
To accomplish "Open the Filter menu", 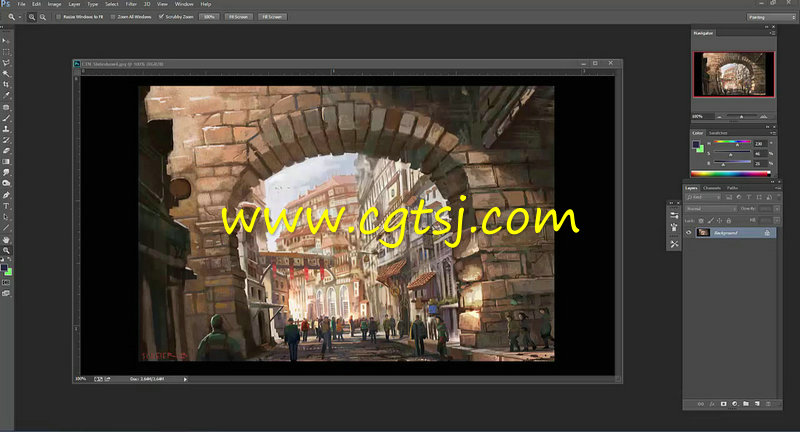I will click(x=131, y=4).
